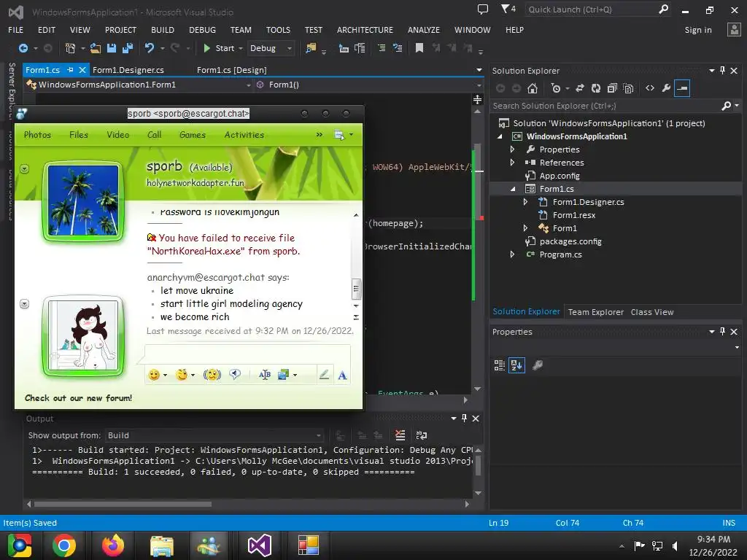The image size is (747, 560).
Task: Expand the Properties node in Solution Explorer
Action: point(513,149)
